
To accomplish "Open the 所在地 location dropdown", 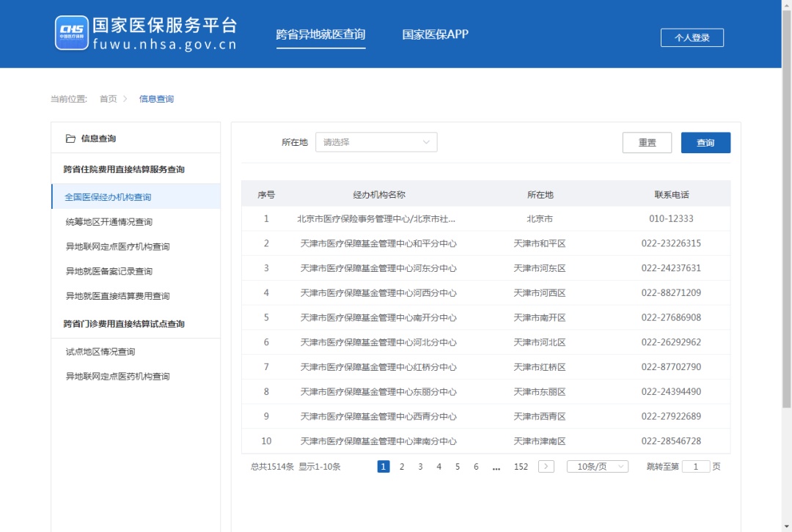I will (376, 142).
